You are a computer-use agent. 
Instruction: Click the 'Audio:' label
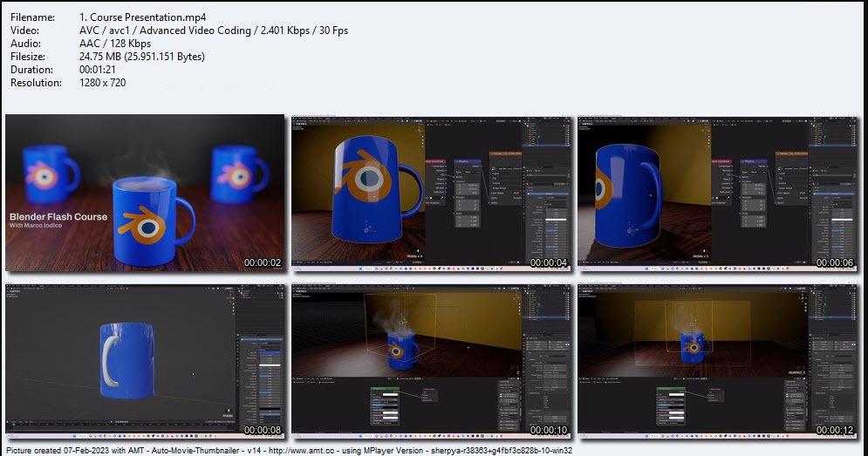click(x=25, y=44)
